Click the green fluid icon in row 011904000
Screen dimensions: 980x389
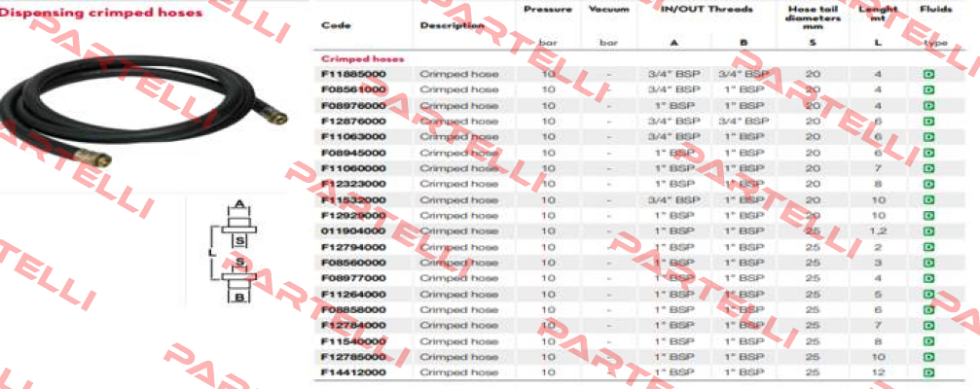928,231
